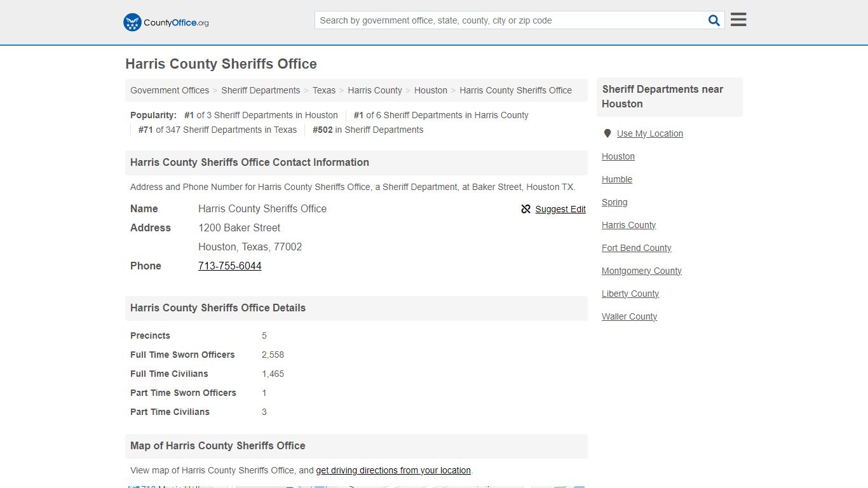Select text Houston, Texas, 77002
Screen dimensions: 868x488
pyautogui.click(x=250, y=247)
